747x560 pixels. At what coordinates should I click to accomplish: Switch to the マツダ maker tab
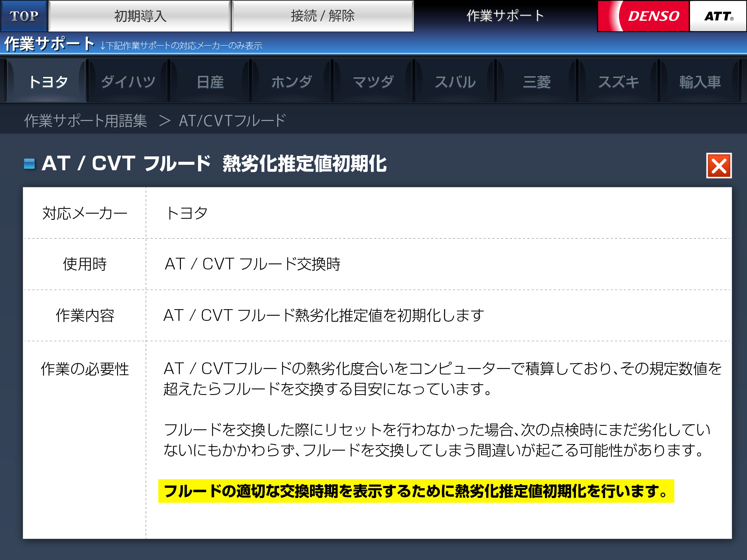coord(373,82)
